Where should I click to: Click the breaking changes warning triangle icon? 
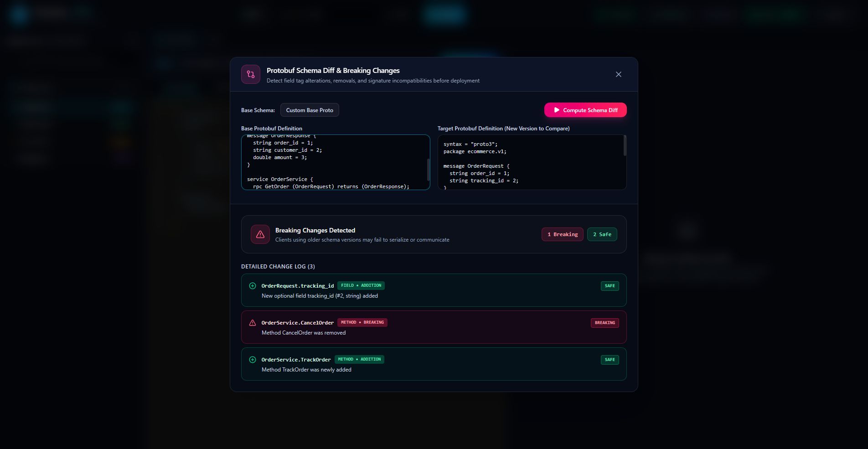click(x=260, y=234)
